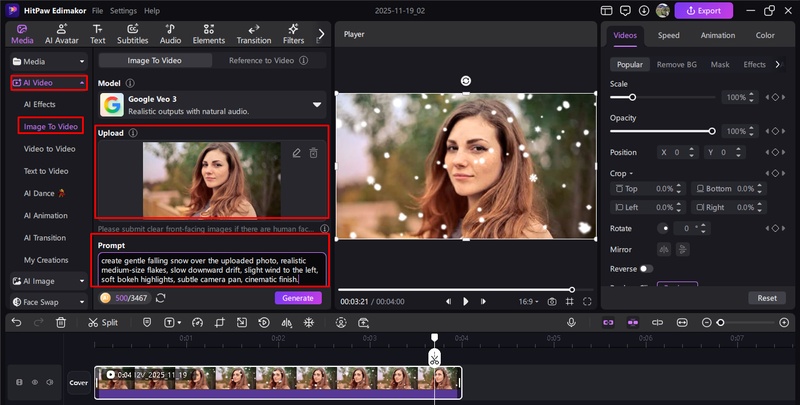Image resolution: width=800 pixels, height=405 pixels.
Task: Open the Filters panel
Action: pos(293,34)
